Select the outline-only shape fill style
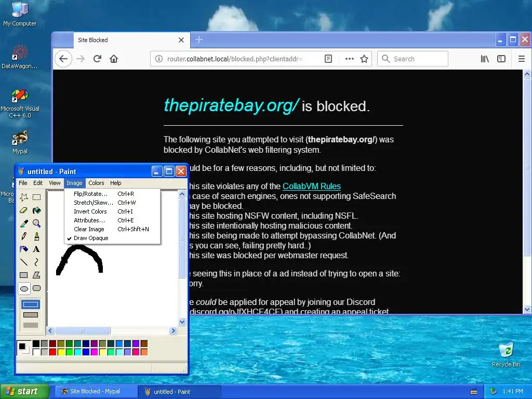Image resolution: width=532 pixels, height=399 pixels. pos(31,304)
